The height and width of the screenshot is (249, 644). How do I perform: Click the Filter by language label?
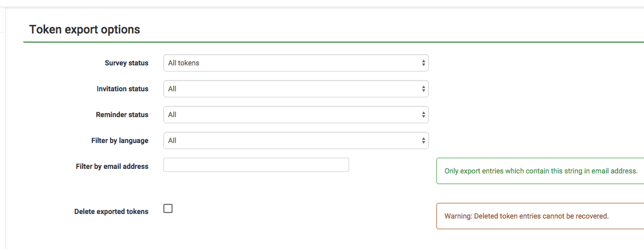tap(120, 140)
